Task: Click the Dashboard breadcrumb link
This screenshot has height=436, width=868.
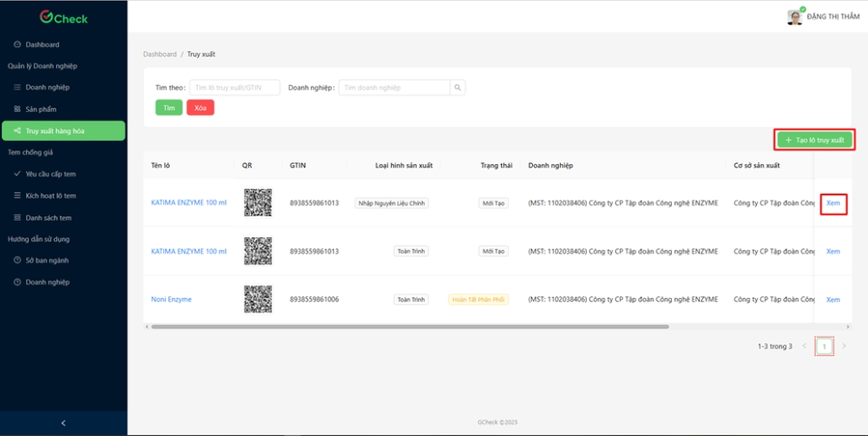Action: (160, 55)
